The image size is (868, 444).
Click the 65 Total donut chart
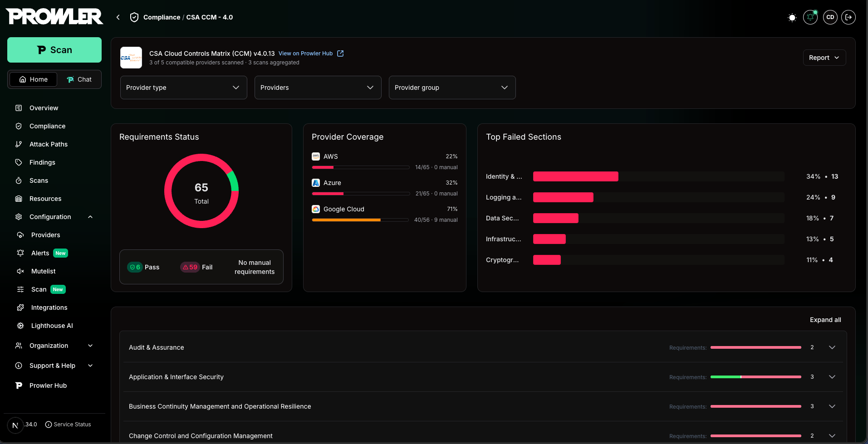(x=201, y=191)
